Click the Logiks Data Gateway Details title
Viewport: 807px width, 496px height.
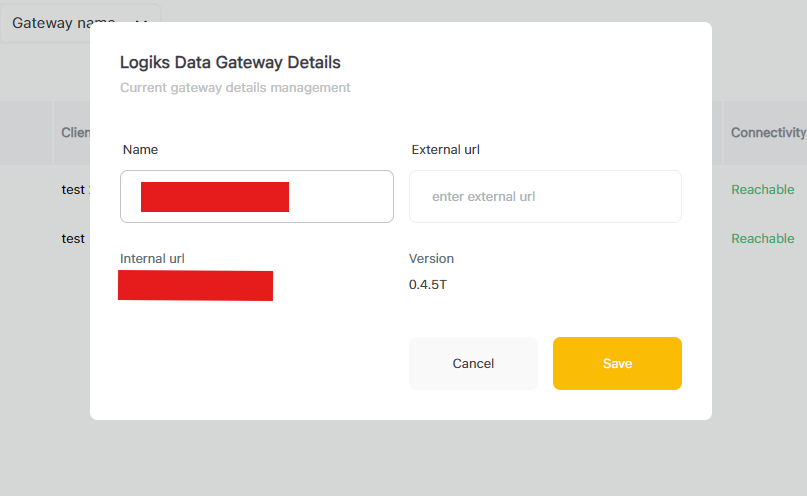click(x=230, y=62)
